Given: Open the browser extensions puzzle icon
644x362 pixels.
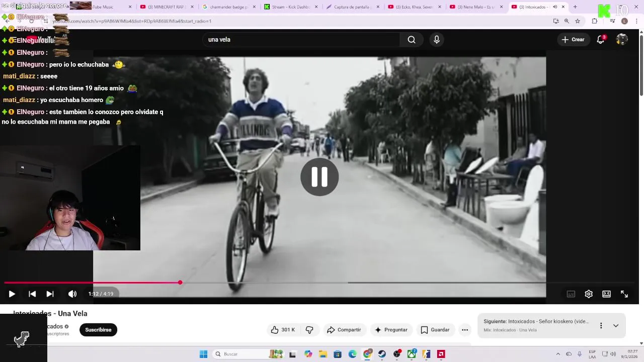Looking at the screenshot, I should click(x=595, y=21).
